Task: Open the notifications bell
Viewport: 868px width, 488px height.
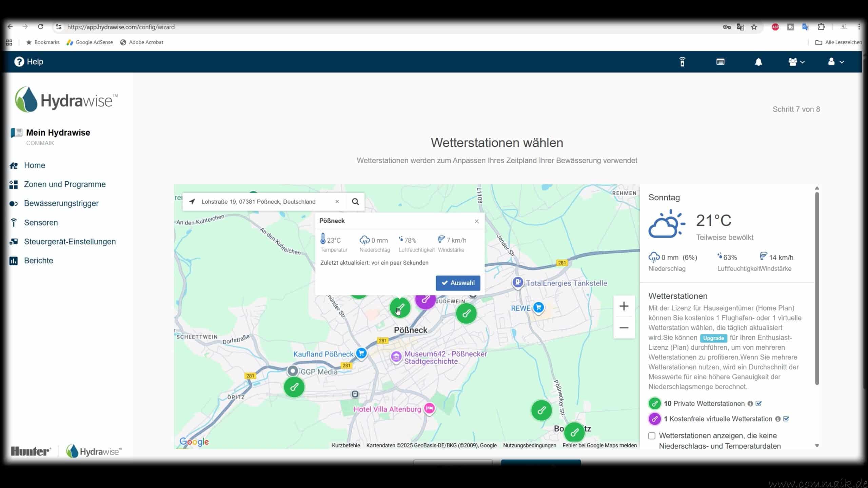Action: point(758,62)
